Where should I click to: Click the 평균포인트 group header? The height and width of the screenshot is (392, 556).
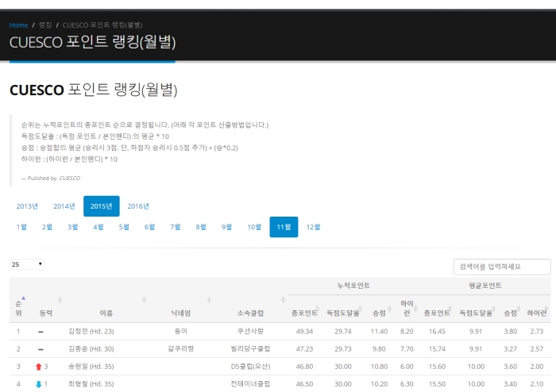point(485,286)
